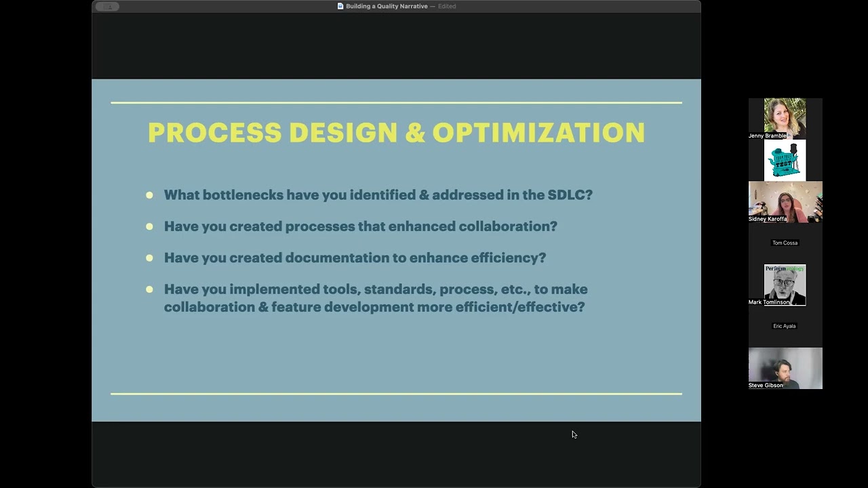Click the Eric Ayala participant name
The width and height of the screenshot is (868, 488).
click(x=785, y=326)
